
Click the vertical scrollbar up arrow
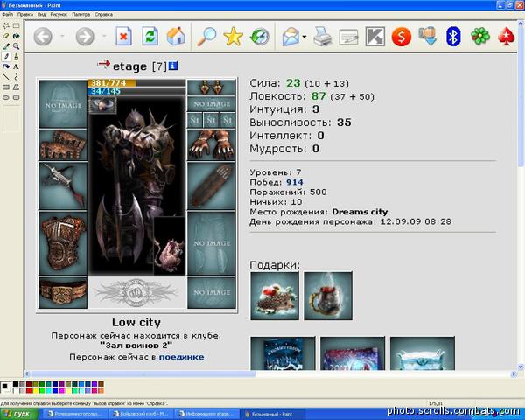tap(521, 23)
